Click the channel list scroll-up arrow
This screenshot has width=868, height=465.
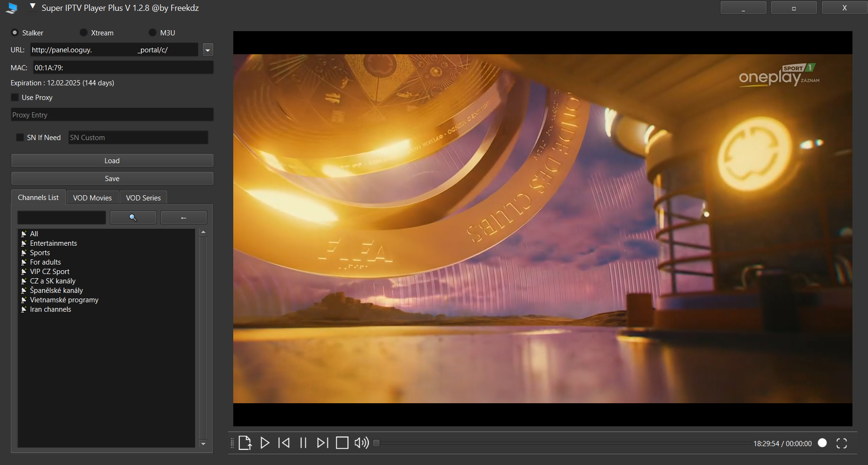point(203,232)
